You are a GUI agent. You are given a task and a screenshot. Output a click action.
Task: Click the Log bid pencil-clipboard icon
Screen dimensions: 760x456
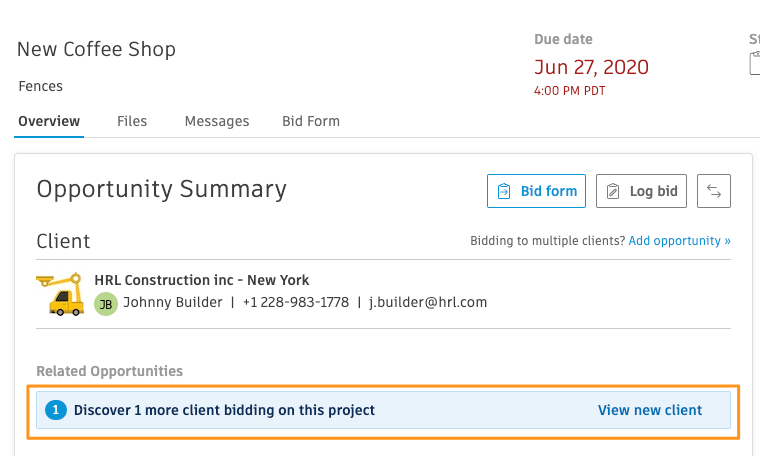[x=613, y=191]
